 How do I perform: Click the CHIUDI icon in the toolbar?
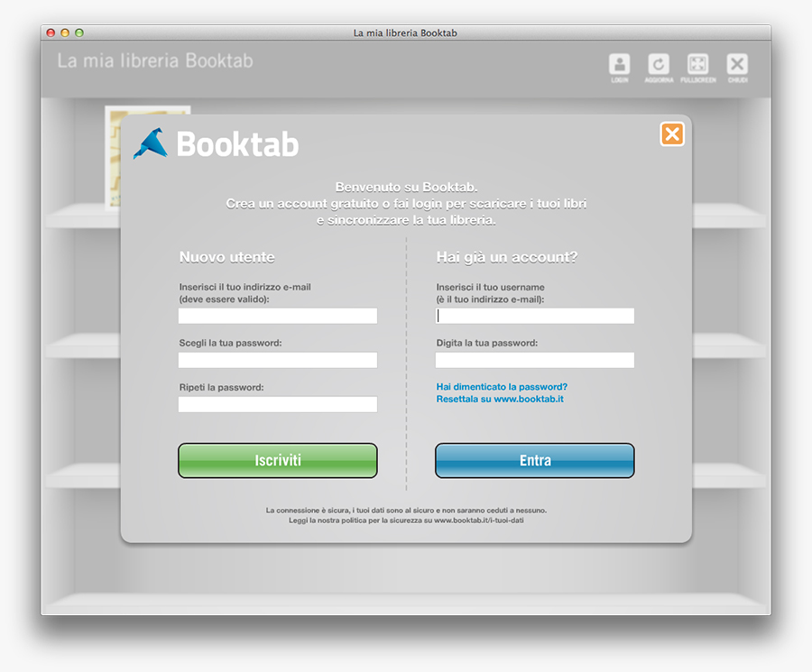coord(737,67)
